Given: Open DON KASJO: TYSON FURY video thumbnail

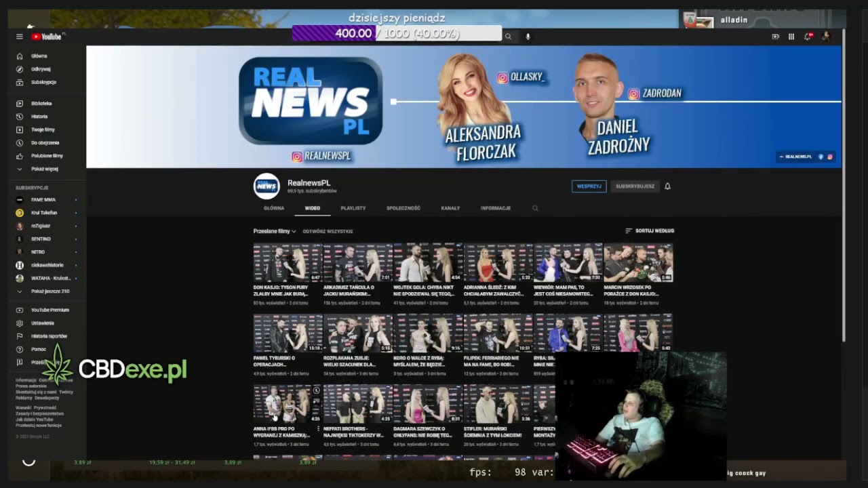Looking at the screenshot, I should [288, 263].
